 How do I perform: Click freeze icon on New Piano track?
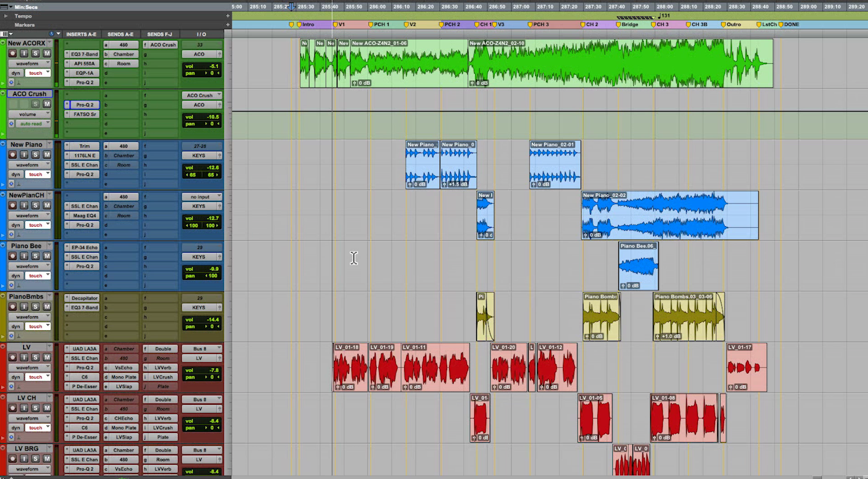pyautogui.click(x=11, y=184)
